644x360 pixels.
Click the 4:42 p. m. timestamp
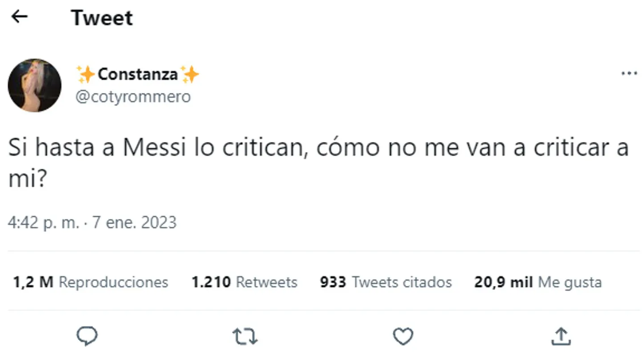(x=43, y=222)
